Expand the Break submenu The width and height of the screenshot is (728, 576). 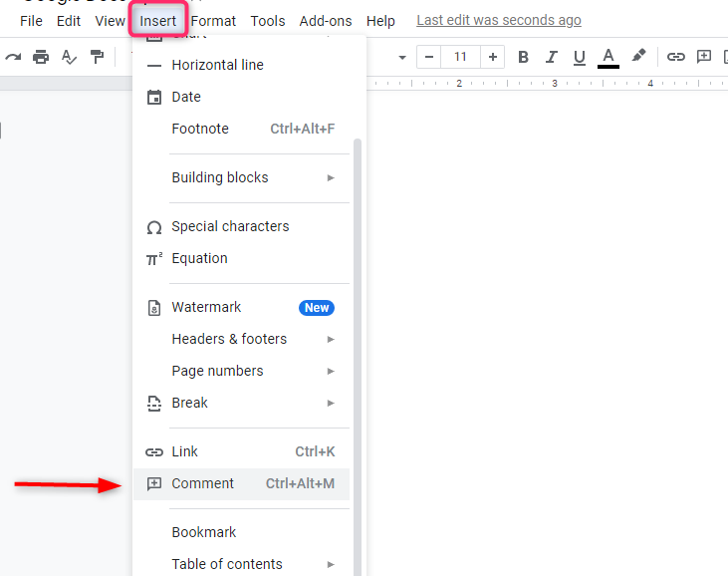pyautogui.click(x=241, y=403)
